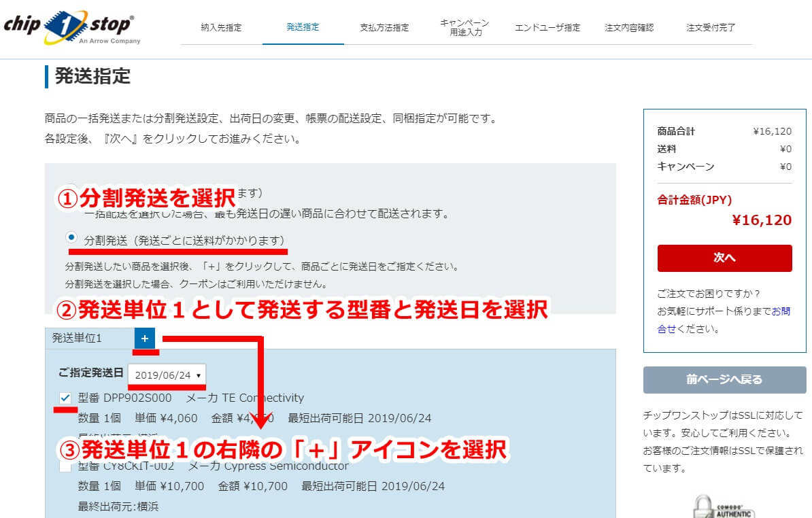
Task: Uncheck the DPP902S000 part checkbox
Action: click(x=65, y=398)
